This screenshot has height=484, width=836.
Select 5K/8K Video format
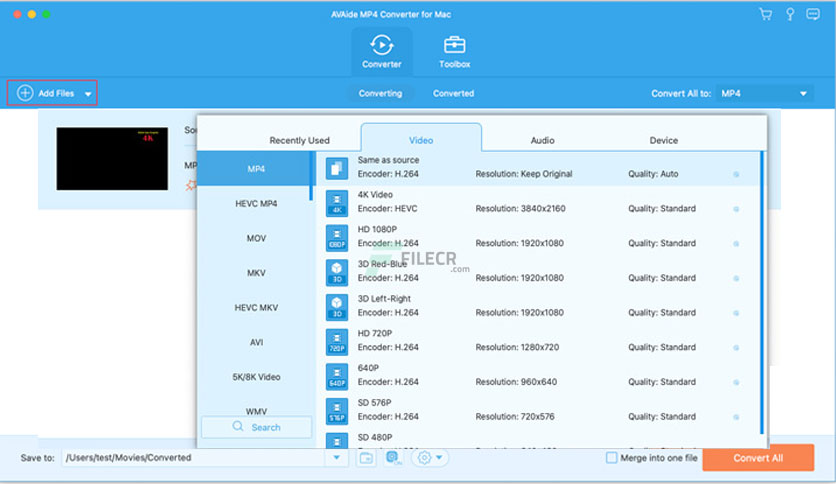[256, 377]
